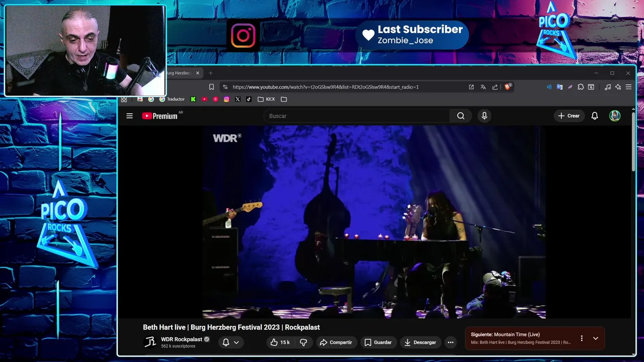Open a new browser tab
The width and height of the screenshot is (644, 362).
tap(211, 73)
